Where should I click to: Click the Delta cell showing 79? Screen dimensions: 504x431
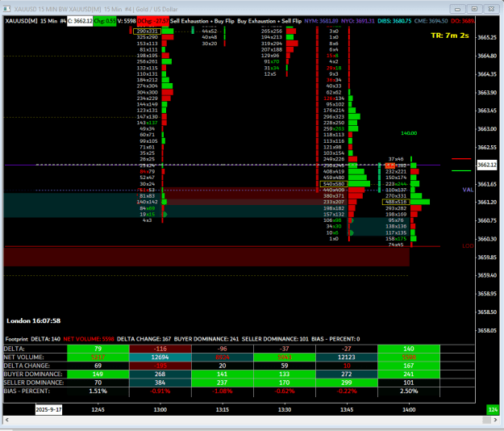[x=98, y=349]
